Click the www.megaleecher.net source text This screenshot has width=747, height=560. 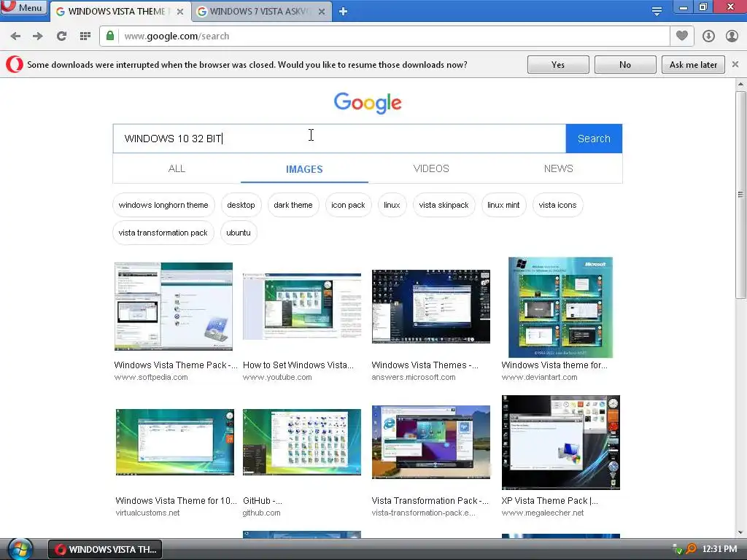point(542,513)
